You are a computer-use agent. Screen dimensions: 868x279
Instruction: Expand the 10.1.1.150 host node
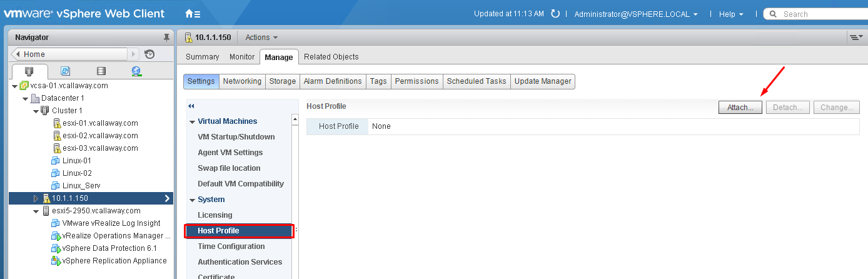pyautogui.click(x=36, y=198)
